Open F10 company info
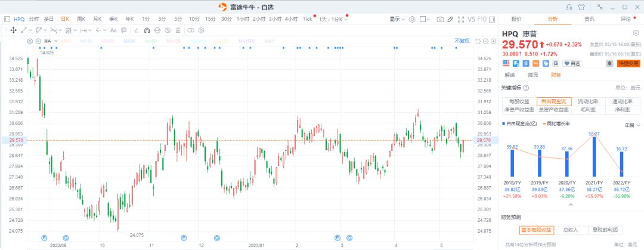 482,19
